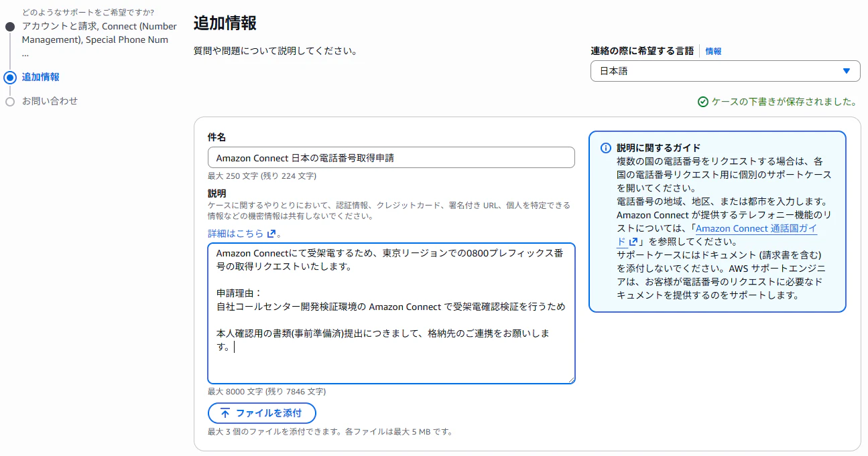Click the filled dark circle marker of the first step
868x456 pixels.
click(x=10, y=27)
